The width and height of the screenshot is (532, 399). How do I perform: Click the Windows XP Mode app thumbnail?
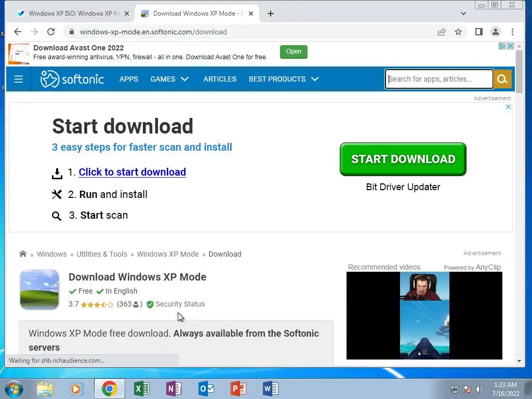(39, 289)
